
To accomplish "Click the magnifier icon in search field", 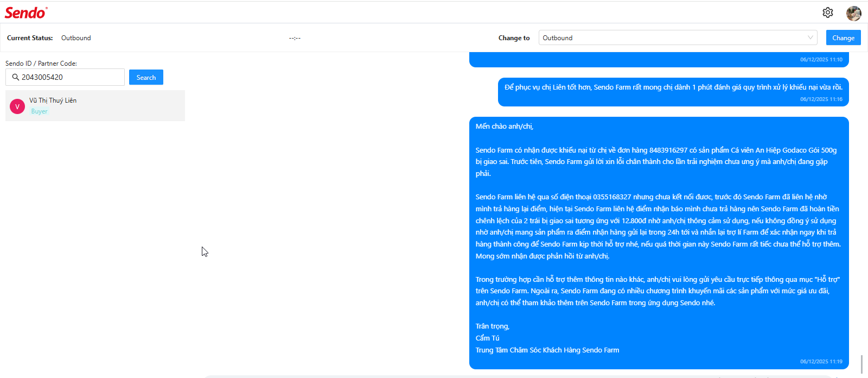I will coord(16,77).
